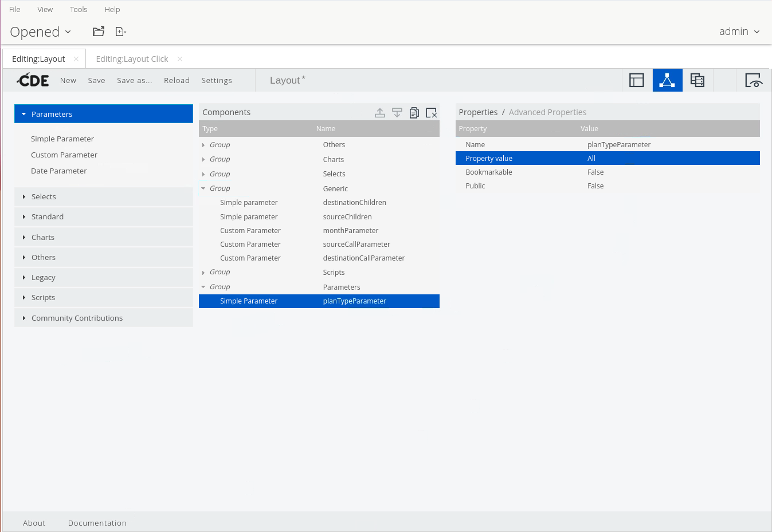Open the Tools menu

pyautogui.click(x=79, y=9)
